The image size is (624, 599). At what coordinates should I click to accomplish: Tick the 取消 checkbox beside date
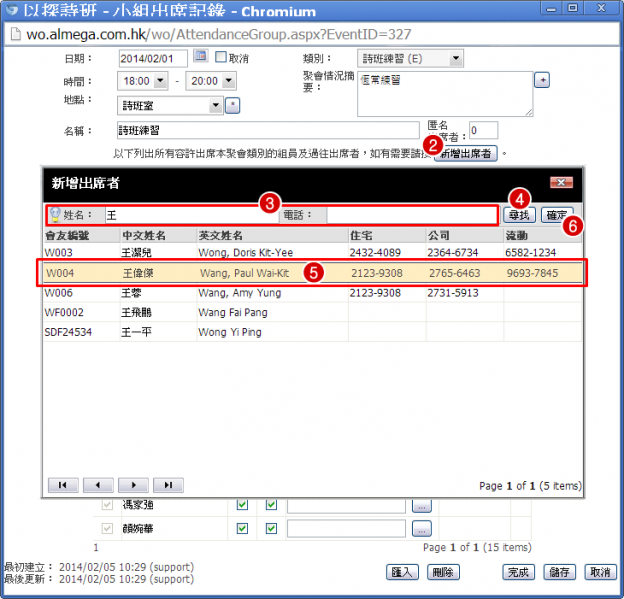click(x=220, y=57)
